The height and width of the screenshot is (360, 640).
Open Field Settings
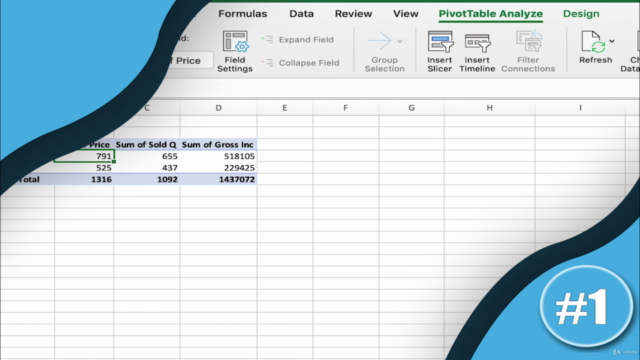click(x=235, y=51)
